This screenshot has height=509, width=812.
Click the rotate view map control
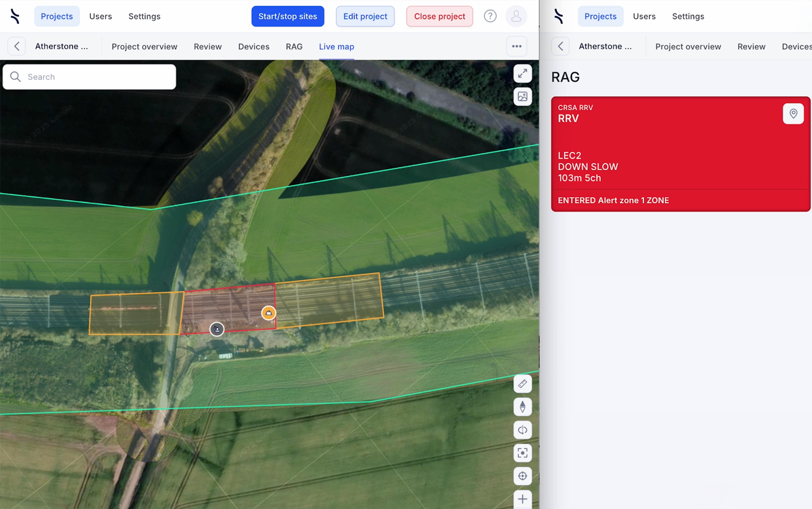tap(522, 430)
